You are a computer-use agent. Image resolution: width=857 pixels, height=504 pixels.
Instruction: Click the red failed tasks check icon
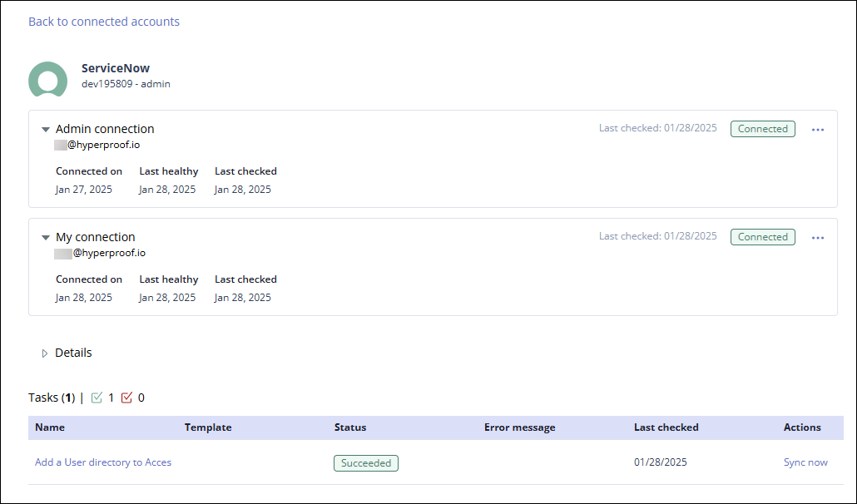pyautogui.click(x=126, y=398)
